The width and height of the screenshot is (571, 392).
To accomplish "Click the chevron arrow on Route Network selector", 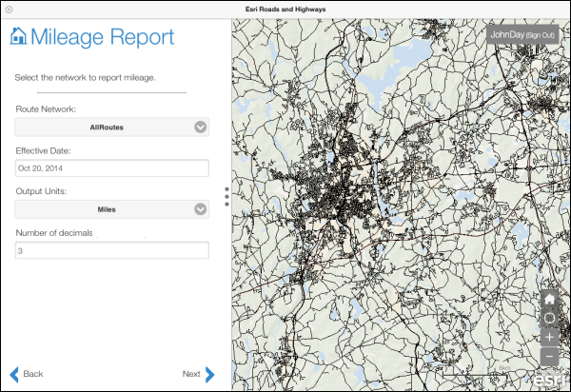I will click(x=200, y=127).
